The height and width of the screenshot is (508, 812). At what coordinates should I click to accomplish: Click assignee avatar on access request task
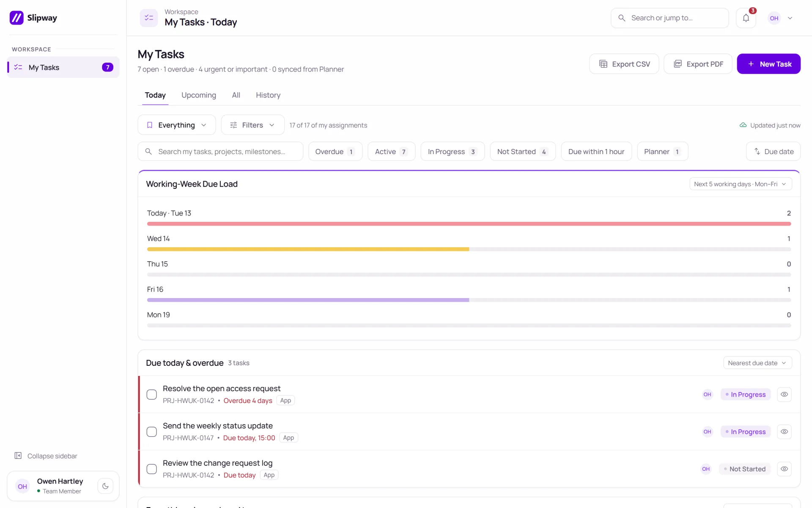pos(707,395)
